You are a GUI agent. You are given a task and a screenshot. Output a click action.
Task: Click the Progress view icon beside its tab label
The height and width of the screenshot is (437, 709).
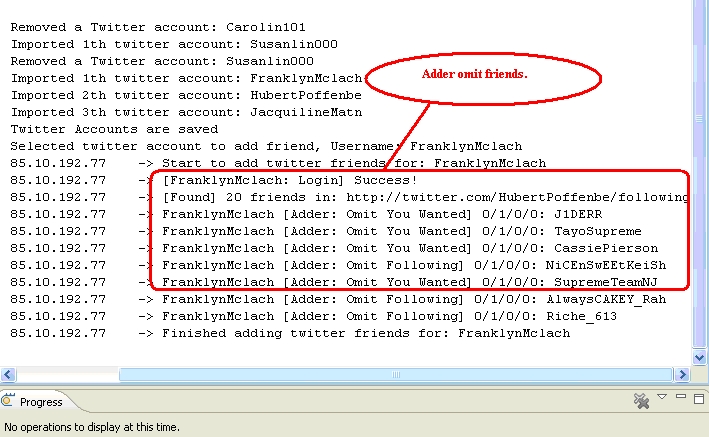(x=8, y=400)
